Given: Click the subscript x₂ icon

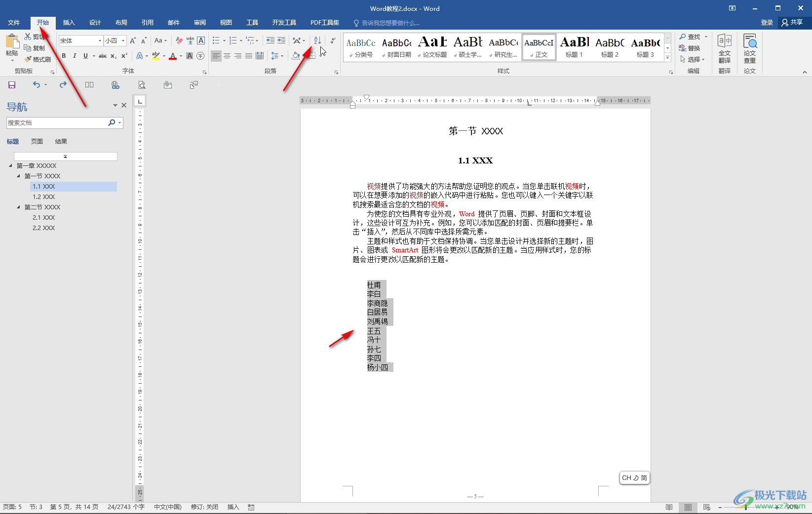Looking at the screenshot, I should click(x=114, y=56).
